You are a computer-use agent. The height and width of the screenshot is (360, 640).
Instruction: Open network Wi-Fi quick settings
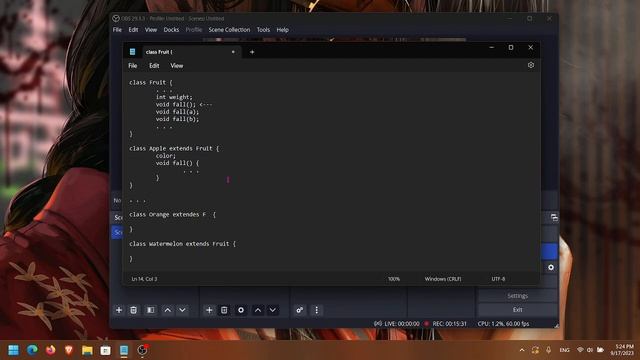tap(580, 350)
